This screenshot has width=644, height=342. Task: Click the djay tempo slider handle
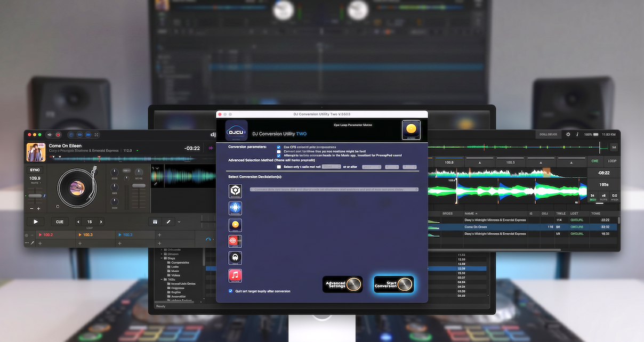click(x=35, y=196)
